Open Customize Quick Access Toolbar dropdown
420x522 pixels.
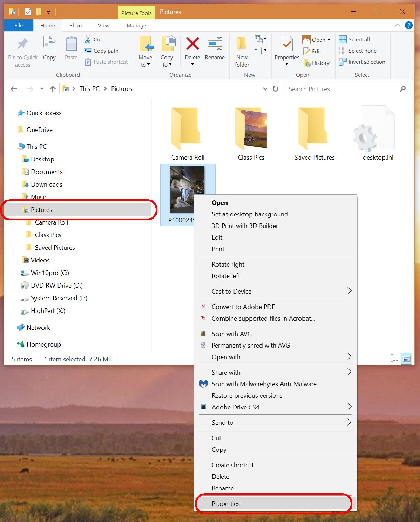[48, 13]
